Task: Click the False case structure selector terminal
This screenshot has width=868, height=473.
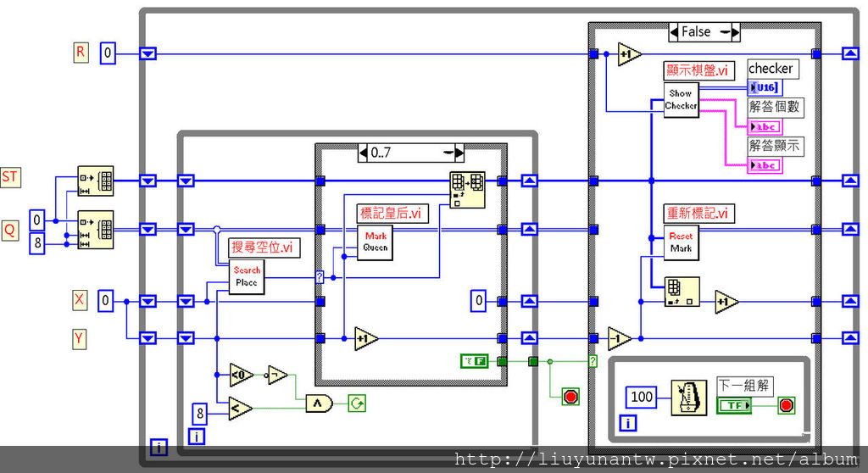Action: pyautogui.click(x=593, y=361)
